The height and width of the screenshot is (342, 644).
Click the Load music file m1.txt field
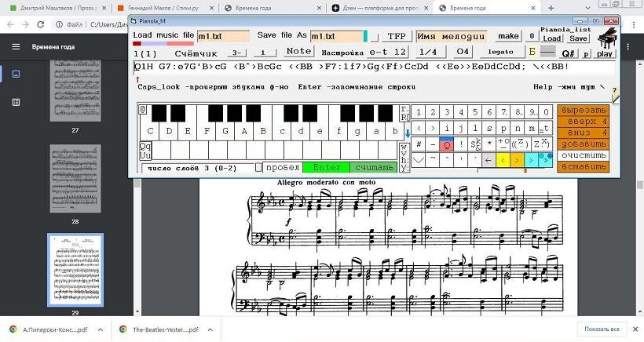[x=223, y=37]
